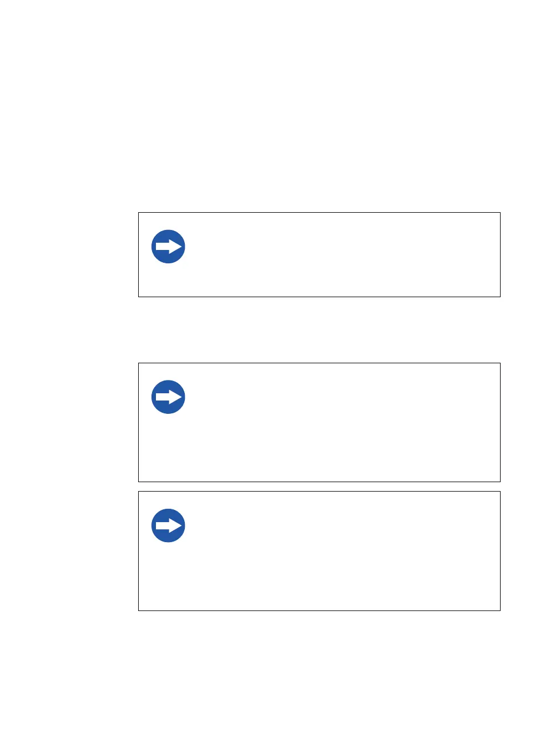Click the blue arrow icon in middle notice box
This screenshot has width=535, height=756.
[168, 397]
